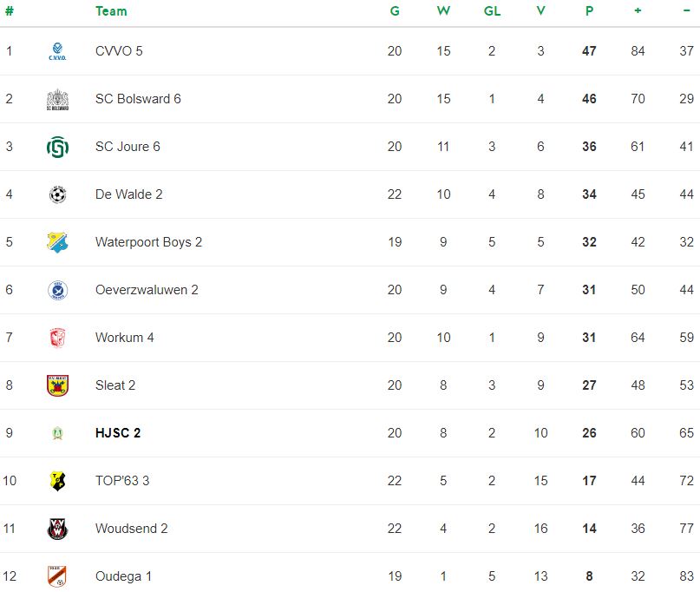Open the Waterpoort Boys 2 team link
Screen dimensions: 700x592
(148, 242)
